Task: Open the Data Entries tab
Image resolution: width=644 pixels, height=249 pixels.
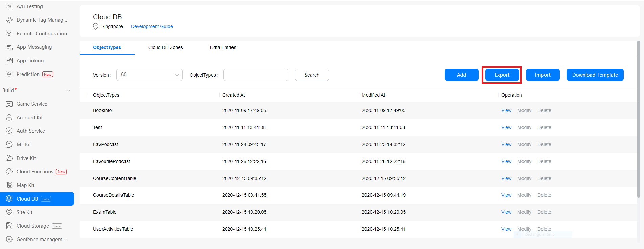Action: point(223,47)
